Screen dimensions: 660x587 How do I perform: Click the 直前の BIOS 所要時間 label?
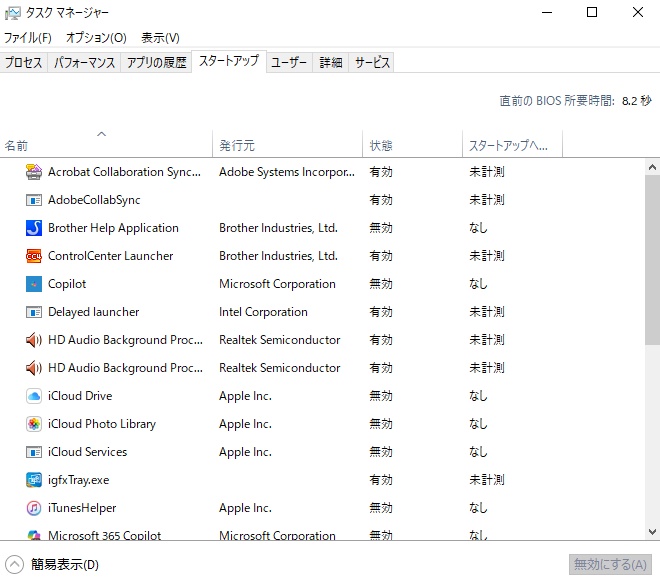click(557, 101)
